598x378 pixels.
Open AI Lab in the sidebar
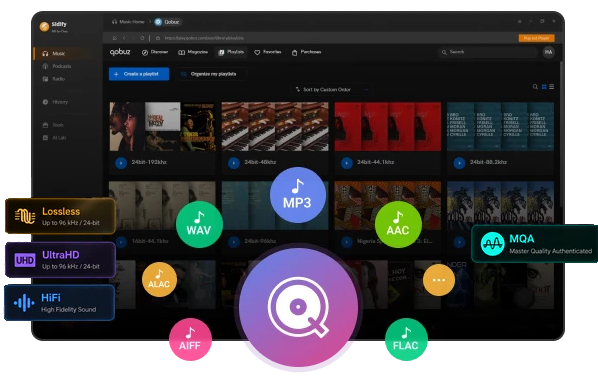tap(54, 138)
